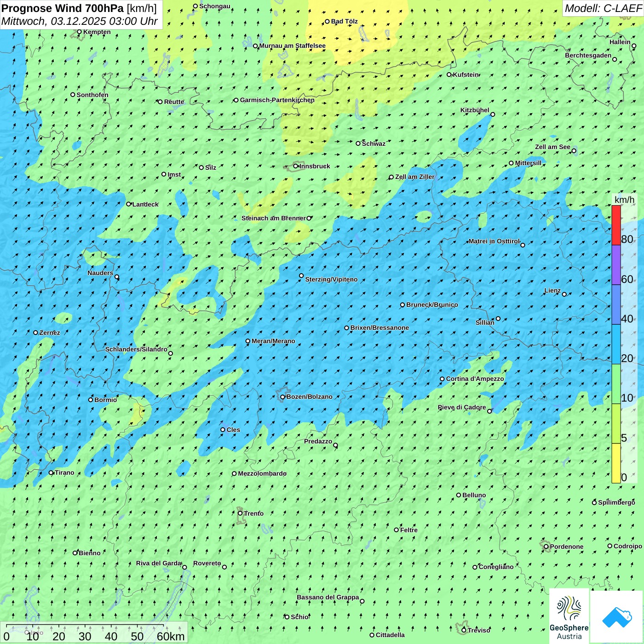This screenshot has height=644, width=644.
Task: Click the Bassano del Grappa label
Action: 328,597
